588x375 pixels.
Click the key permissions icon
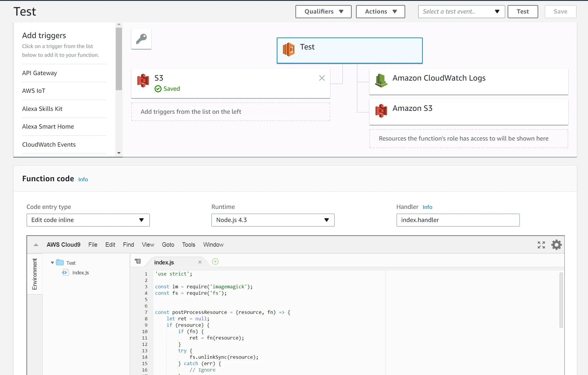[x=141, y=39]
